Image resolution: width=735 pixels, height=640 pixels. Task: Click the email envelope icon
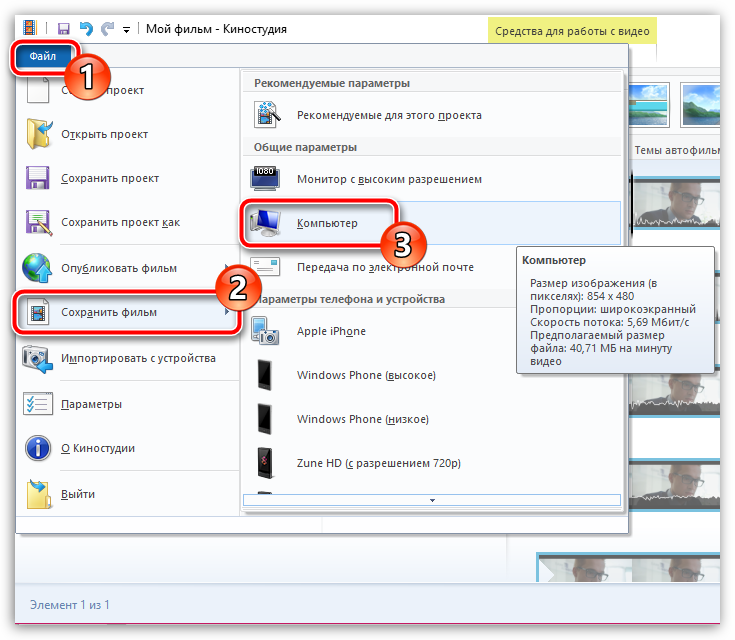(265, 266)
